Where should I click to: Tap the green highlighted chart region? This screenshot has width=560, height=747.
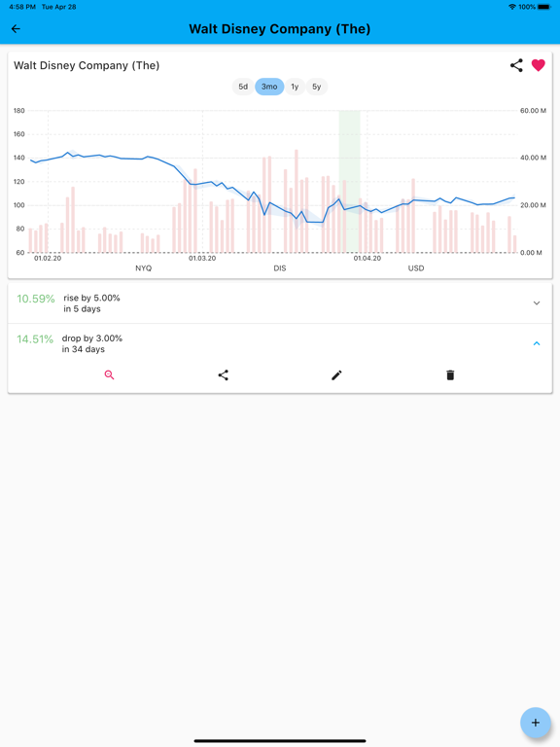click(350, 181)
